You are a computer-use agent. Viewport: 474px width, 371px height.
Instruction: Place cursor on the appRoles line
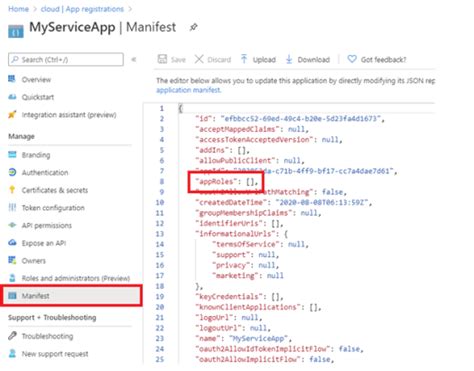coord(228,182)
